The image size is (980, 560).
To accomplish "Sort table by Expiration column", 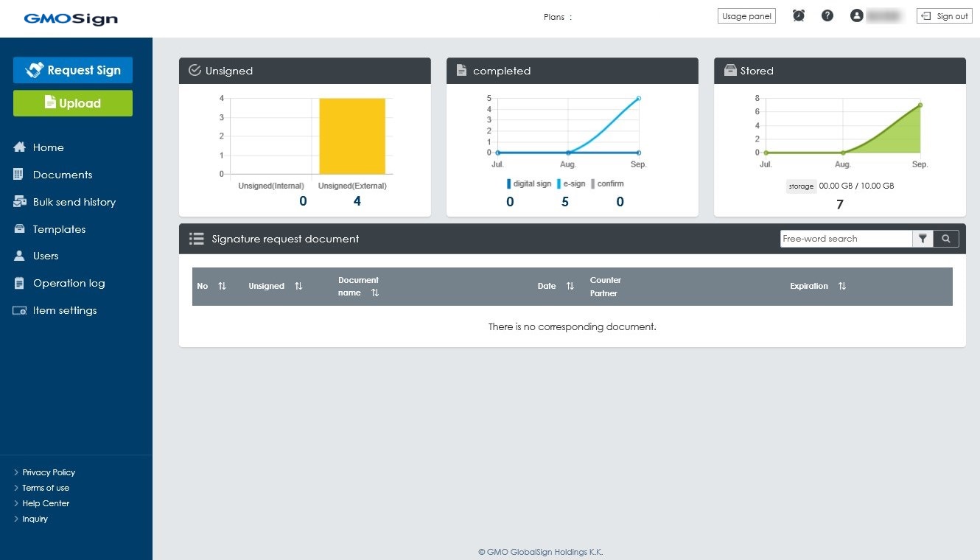I will click(841, 286).
